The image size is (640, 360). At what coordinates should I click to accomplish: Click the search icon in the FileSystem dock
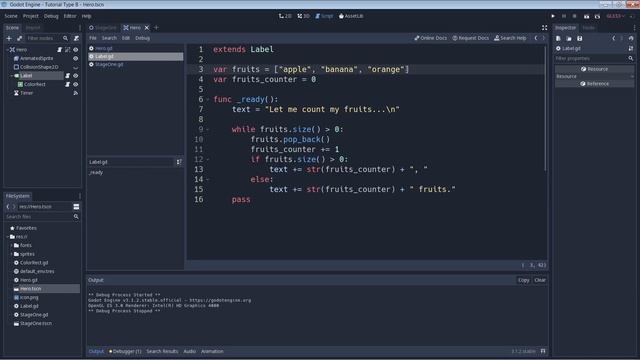pyautogui.click(x=76, y=217)
